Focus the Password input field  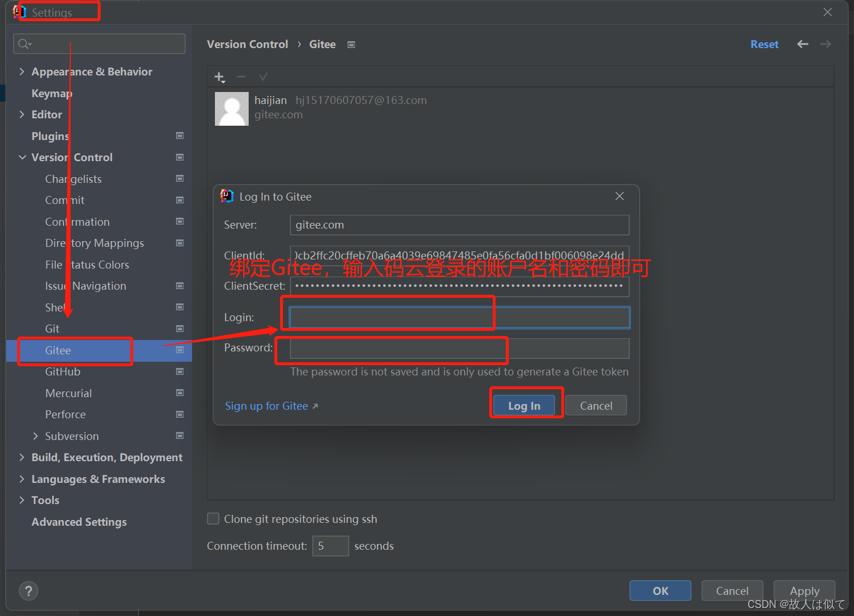click(x=460, y=348)
